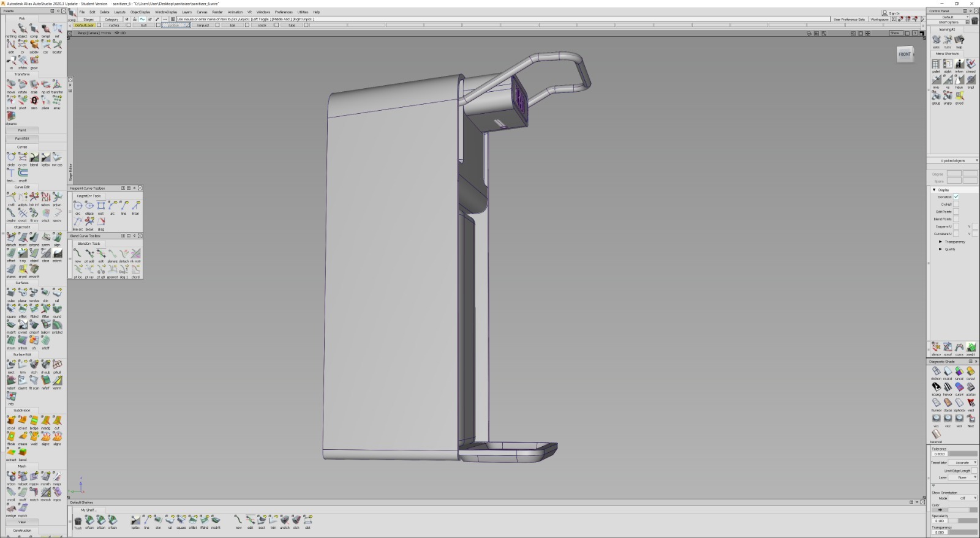
Task: Open the Preferences menu
Action: click(283, 12)
